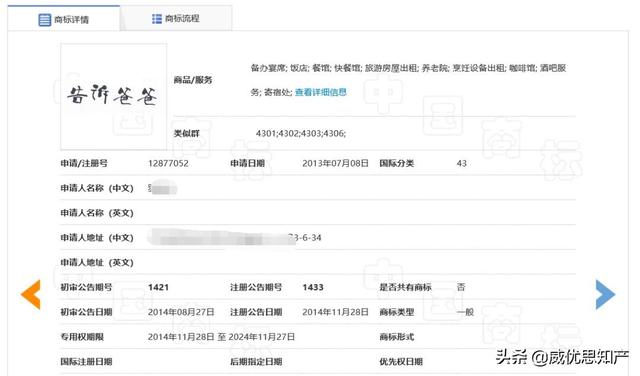Click the 注册公告日期 label
Screen dimensions: 640x376
(x=256, y=312)
